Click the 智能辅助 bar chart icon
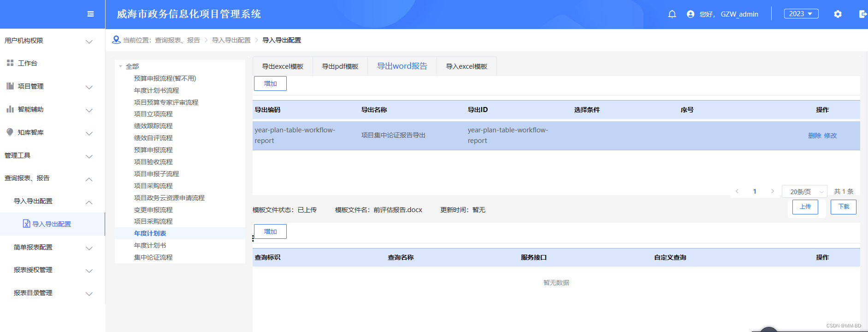 tap(10, 109)
